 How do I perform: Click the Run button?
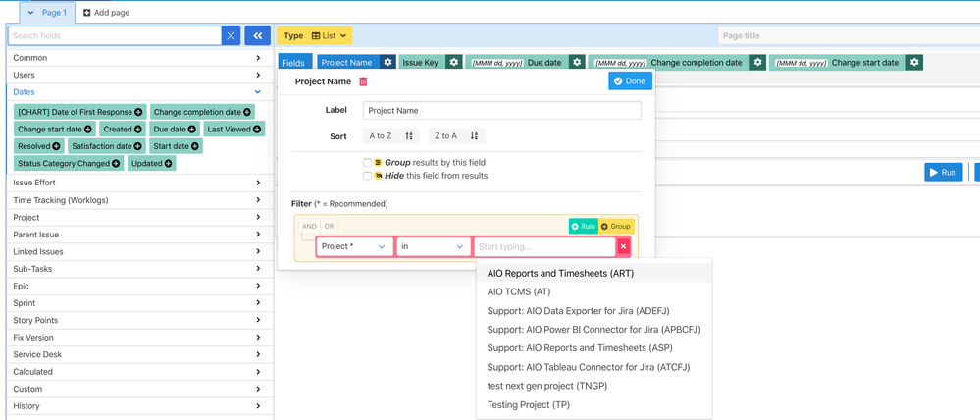tap(943, 172)
